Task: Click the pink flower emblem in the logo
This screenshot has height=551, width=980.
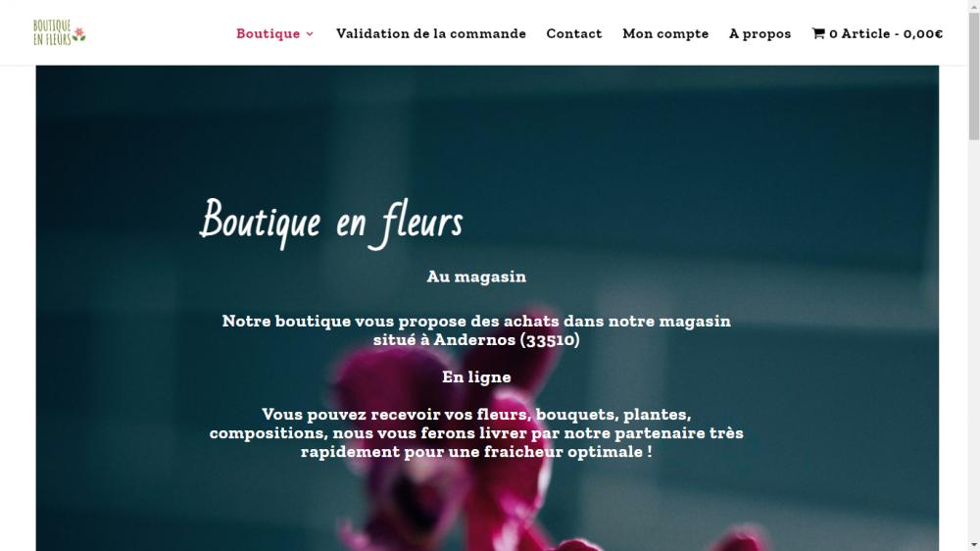Action: click(78, 34)
